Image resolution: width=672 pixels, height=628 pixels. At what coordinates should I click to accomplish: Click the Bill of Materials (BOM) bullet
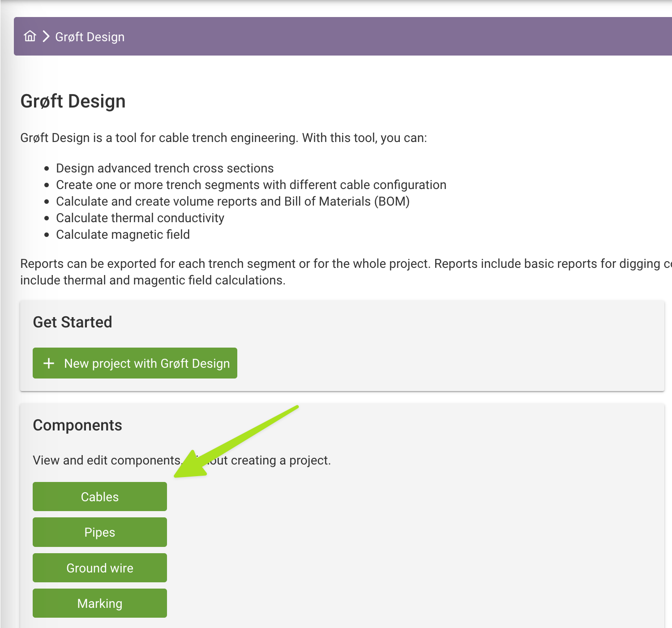(233, 201)
